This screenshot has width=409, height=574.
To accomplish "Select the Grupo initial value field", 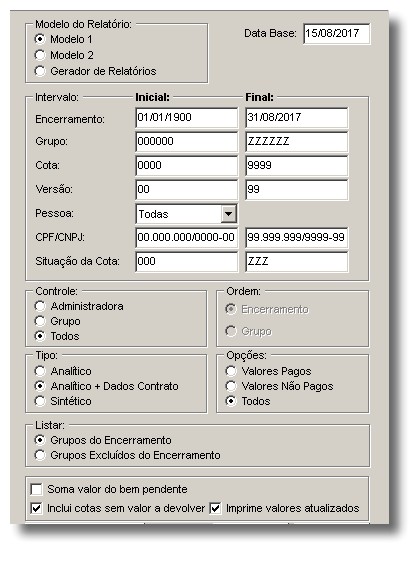I will pyautogui.click(x=186, y=142).
